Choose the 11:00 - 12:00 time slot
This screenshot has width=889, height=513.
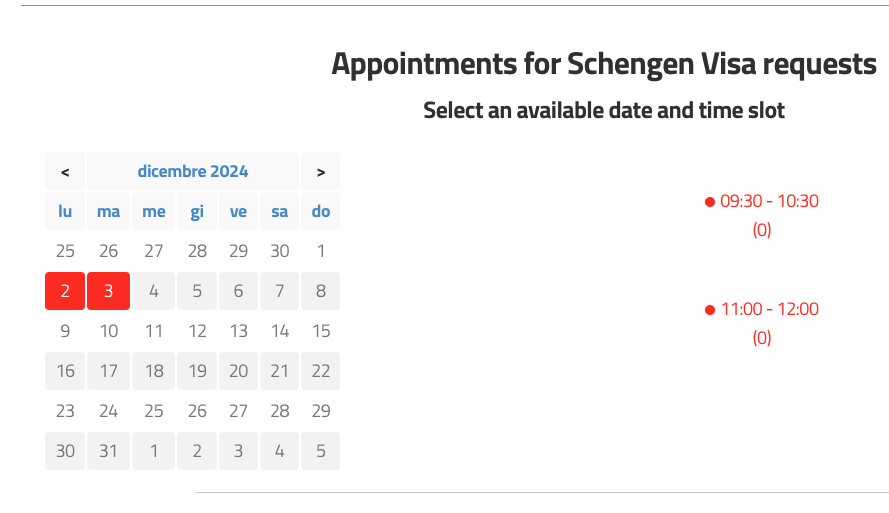click(769, 309)
